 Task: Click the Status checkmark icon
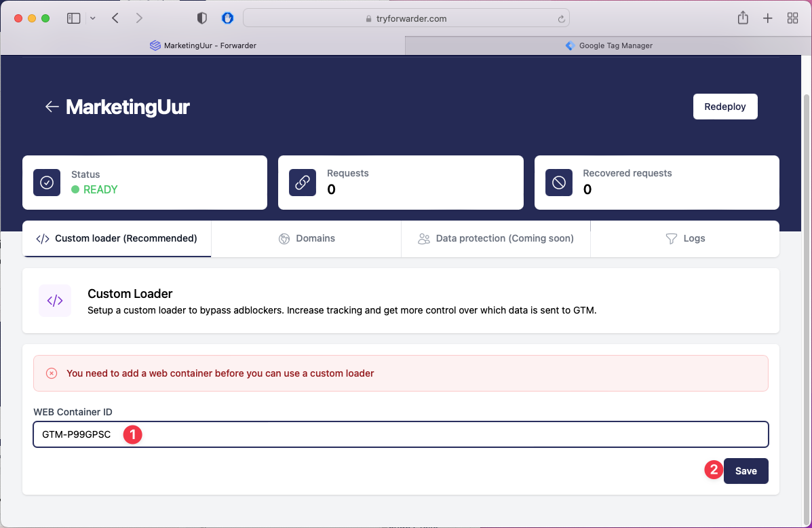[47, 183]
